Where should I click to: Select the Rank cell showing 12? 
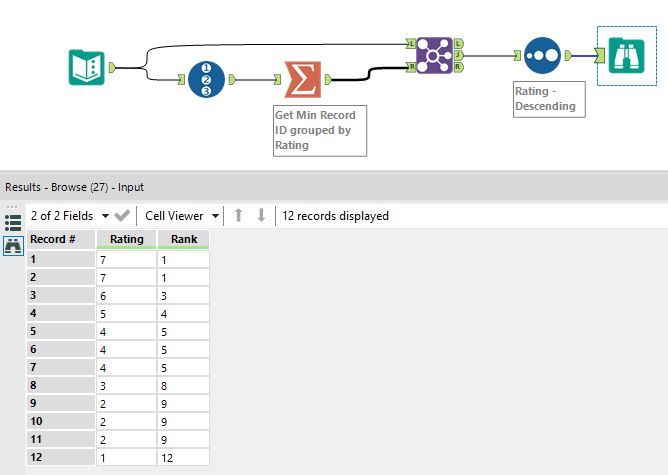[x=184, y=458]
